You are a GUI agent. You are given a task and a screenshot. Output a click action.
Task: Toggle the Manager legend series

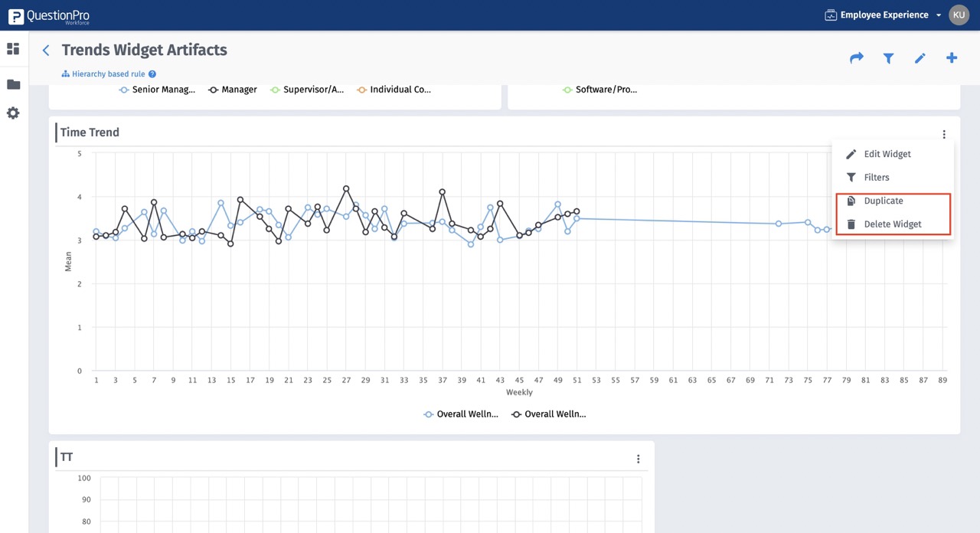click(x=233, y=90)
